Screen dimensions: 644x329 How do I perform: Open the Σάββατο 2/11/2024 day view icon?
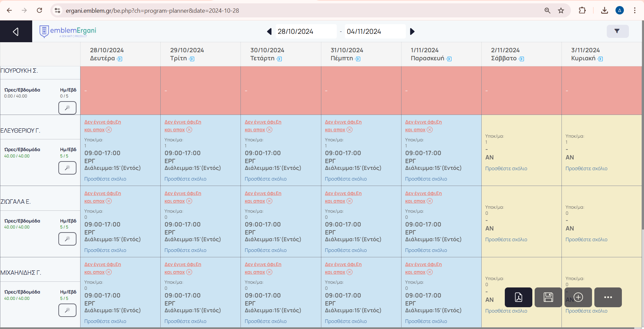(521, 59)
